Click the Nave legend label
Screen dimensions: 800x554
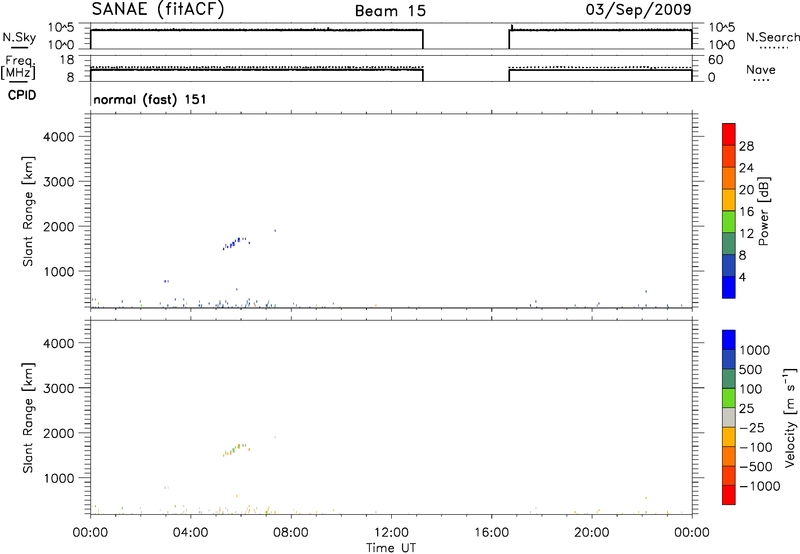point(761,70)
